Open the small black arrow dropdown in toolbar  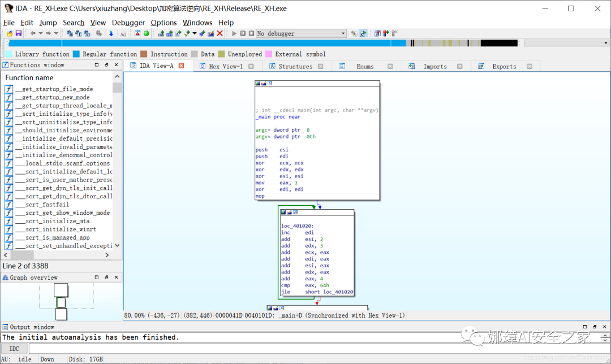[x=195, y=33]
